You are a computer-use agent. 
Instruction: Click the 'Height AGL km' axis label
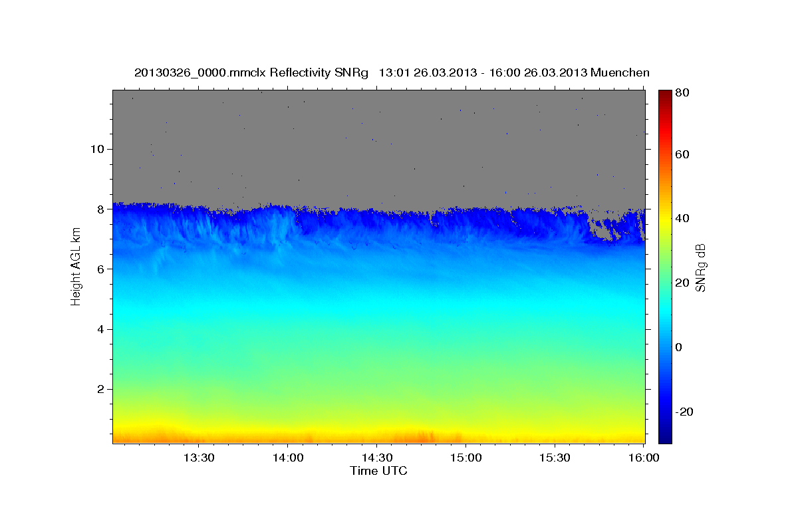tap(76, 266)
